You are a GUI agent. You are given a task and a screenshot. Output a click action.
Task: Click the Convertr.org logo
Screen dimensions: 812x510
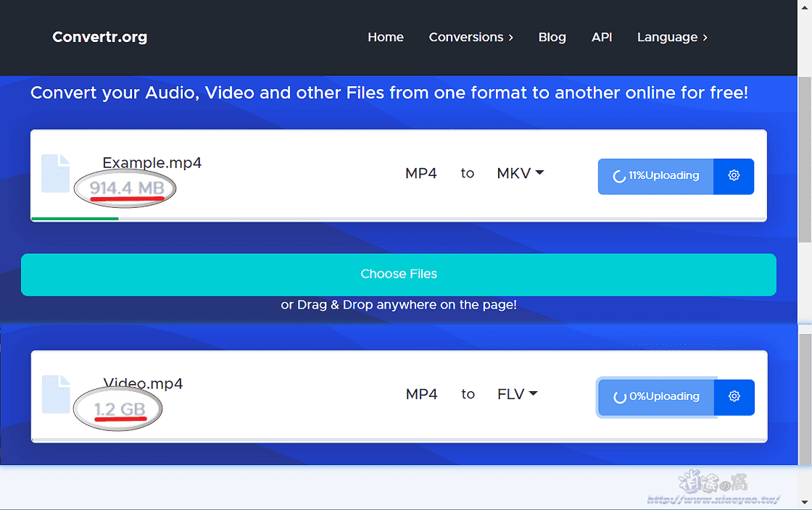click(x=99, y=37)
